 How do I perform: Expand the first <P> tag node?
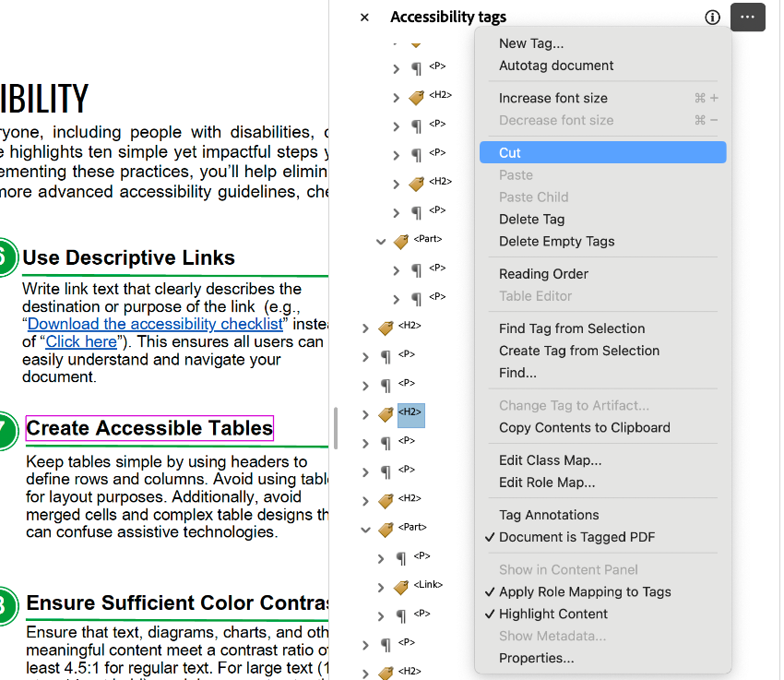397,67
